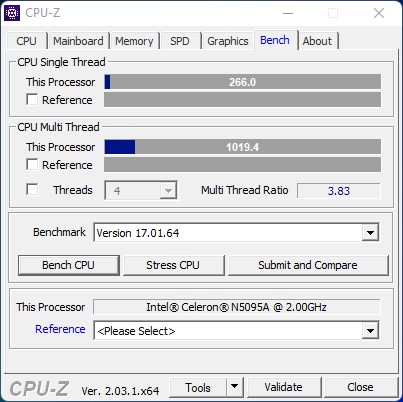Click the single thread score bar
Image resolution: width=403 pixels, height=402 pixels.
pyautogui.click(x=242, y=82)
